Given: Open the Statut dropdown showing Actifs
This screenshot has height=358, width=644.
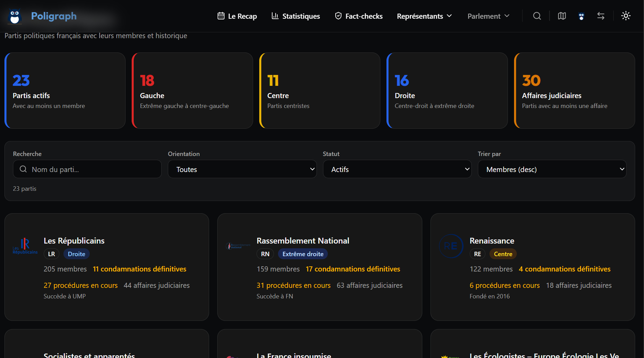Looking at the screenshot, I should [x=397, y=169].
